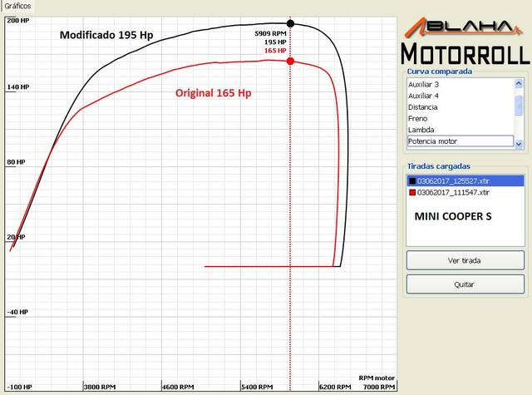Click red color swatch of second run
Image resolution: width=532 pixels, height=395 pixels.
[x=411, y=192]
